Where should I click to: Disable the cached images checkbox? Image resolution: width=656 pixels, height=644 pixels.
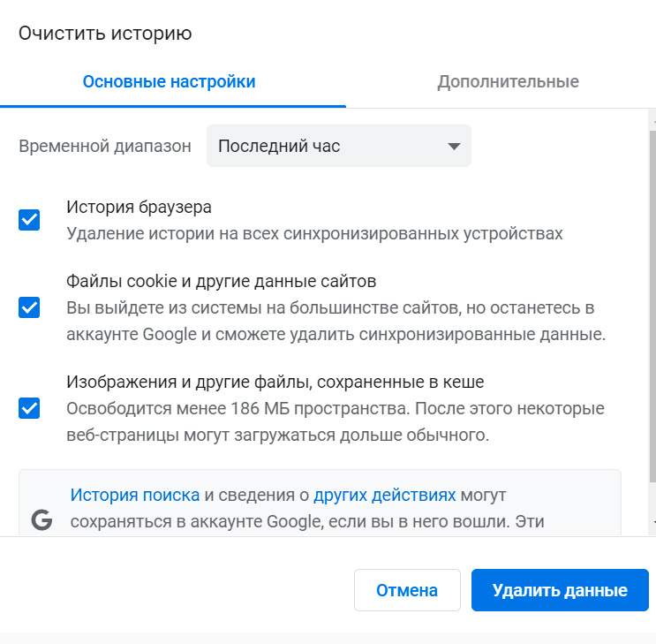[x=29, y=408]
